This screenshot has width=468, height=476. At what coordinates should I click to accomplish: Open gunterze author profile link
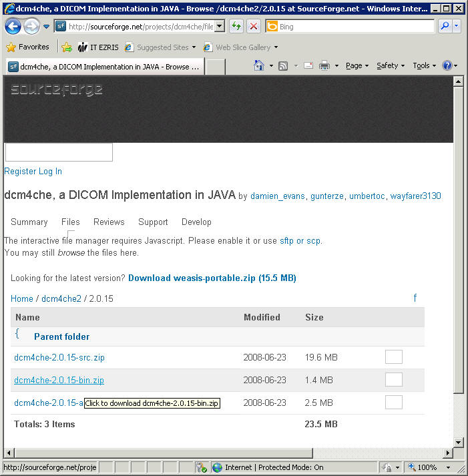point(327,196)
